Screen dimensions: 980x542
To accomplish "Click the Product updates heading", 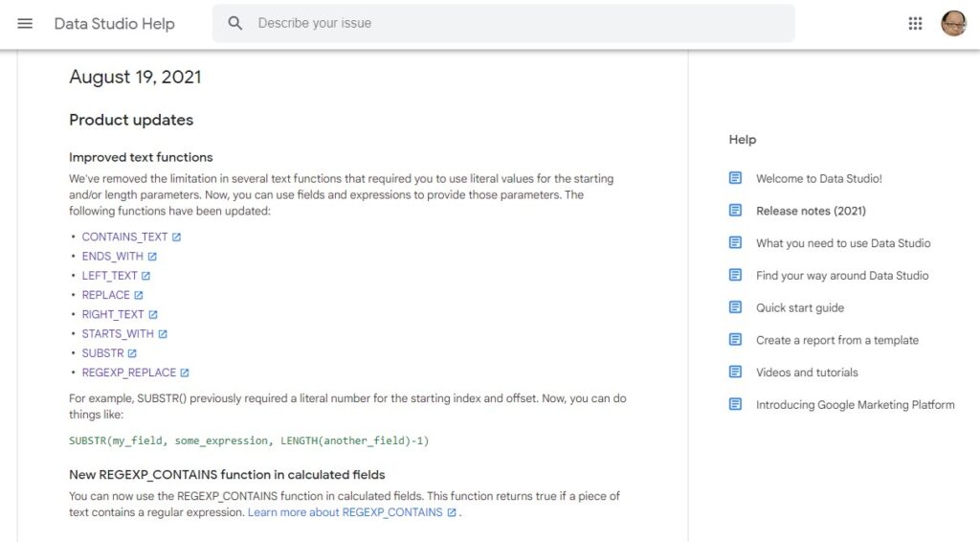I will coord(131,120).
